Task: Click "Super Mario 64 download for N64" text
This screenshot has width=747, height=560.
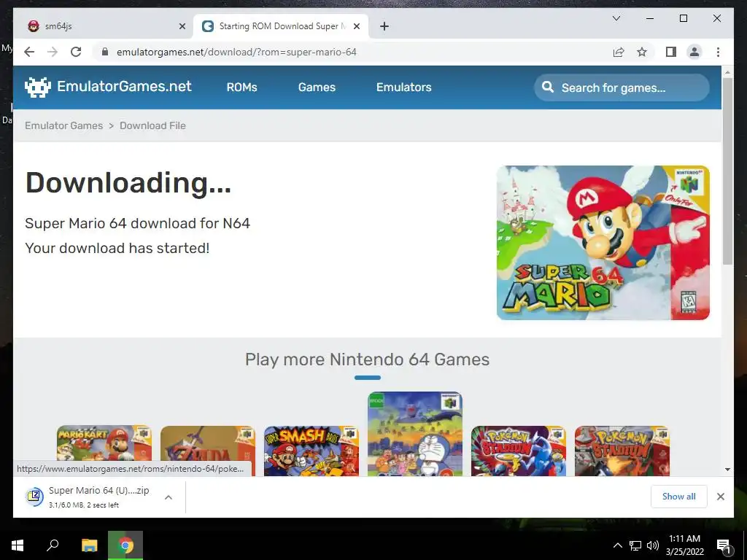Action: (x=137, y=223)
